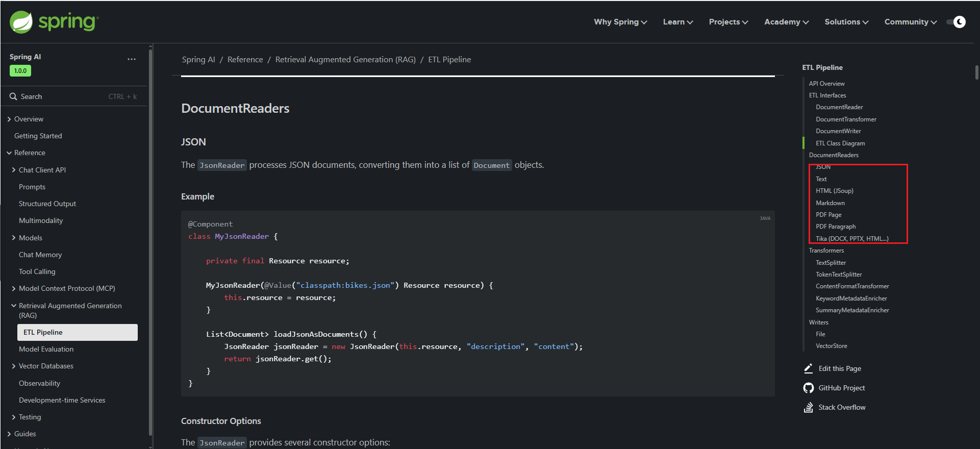
Task: Expand the Vector Databases chevron
Action: [x=14, y=366]
